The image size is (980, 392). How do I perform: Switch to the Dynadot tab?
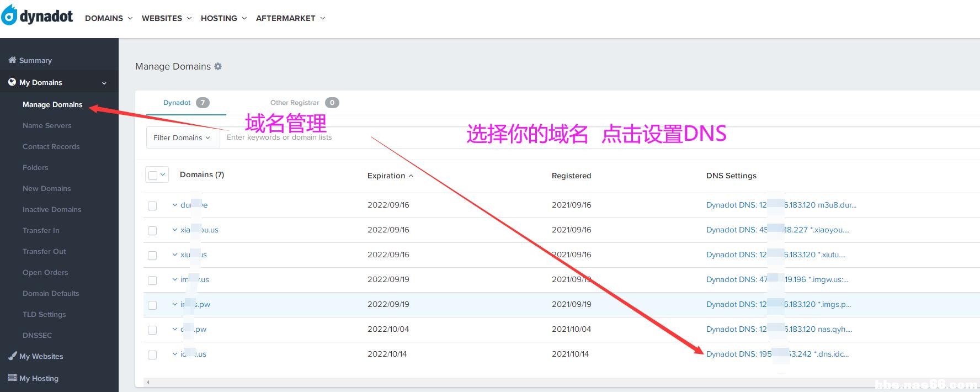[x=186, y=103]
